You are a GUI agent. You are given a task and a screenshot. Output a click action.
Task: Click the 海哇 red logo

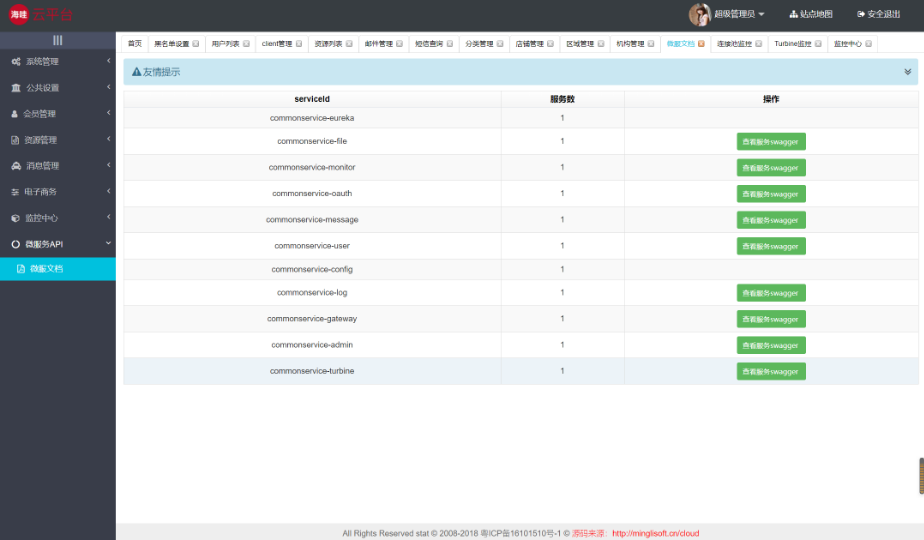(x=19, y=14)
